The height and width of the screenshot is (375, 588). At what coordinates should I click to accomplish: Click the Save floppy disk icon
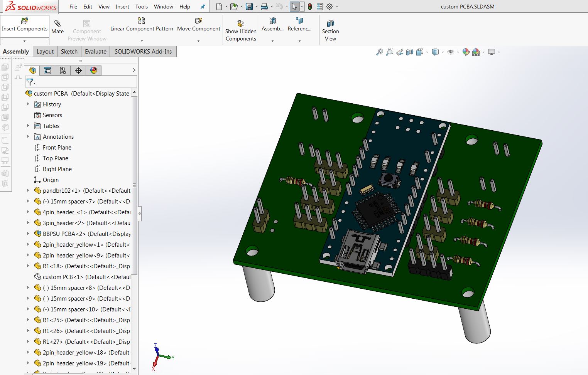249,7
